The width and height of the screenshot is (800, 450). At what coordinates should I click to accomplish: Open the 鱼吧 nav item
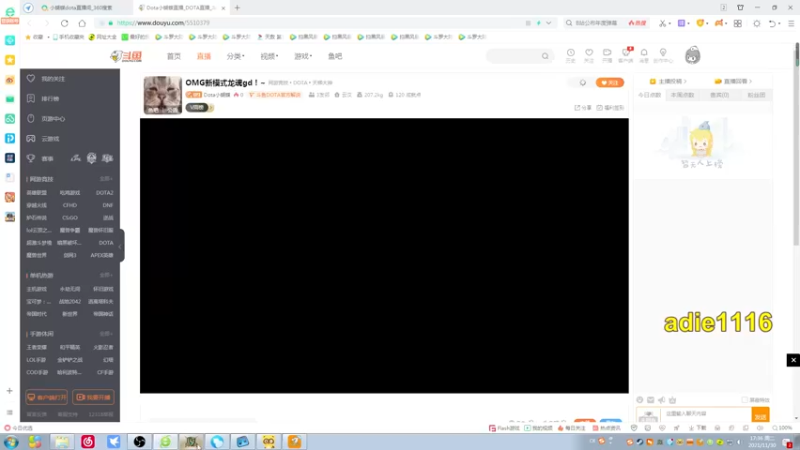point(335,56)
